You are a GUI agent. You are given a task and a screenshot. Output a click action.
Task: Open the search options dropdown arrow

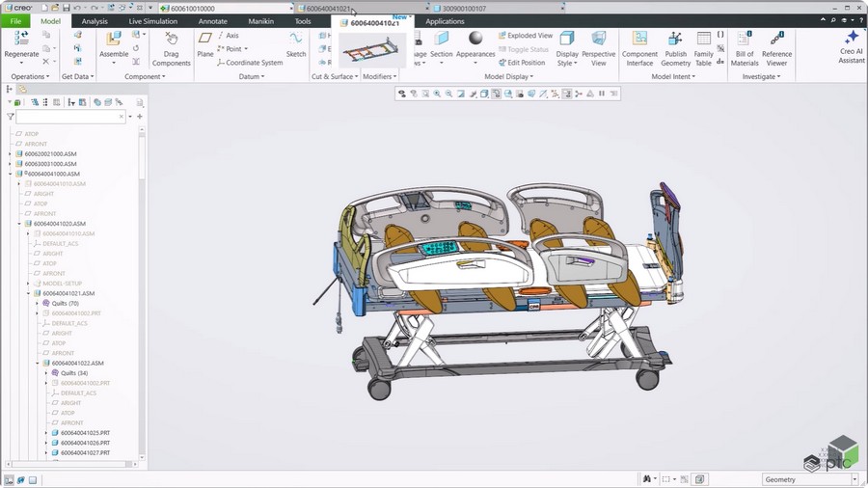click(130, 116)
